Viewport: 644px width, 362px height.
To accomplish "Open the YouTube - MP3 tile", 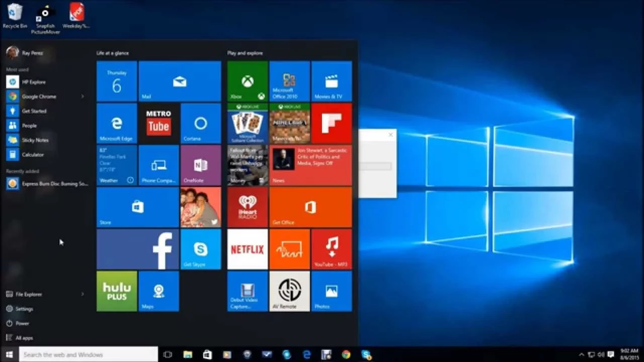I will pyautogui.click(x=332, y=249).
